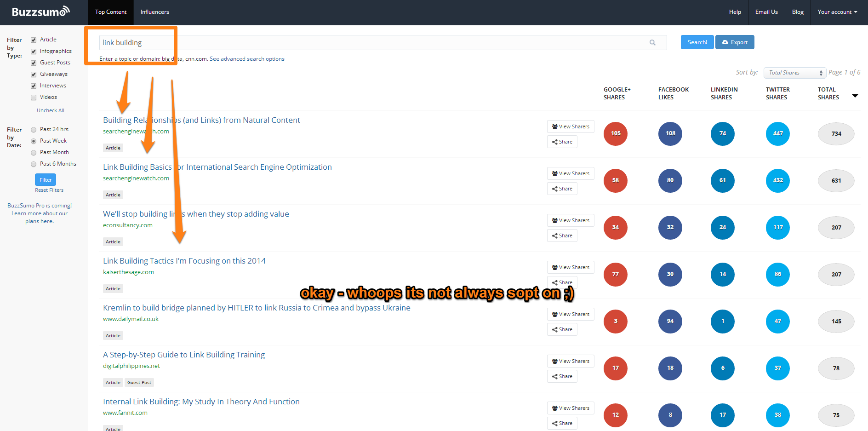Click the Facebook likes circle showing 80
868x431 pixels.
point(670,181)
